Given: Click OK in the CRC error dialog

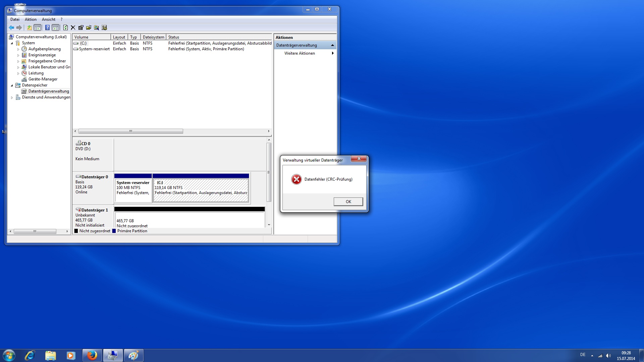Looking at the screenshot, I should point(348,201).
